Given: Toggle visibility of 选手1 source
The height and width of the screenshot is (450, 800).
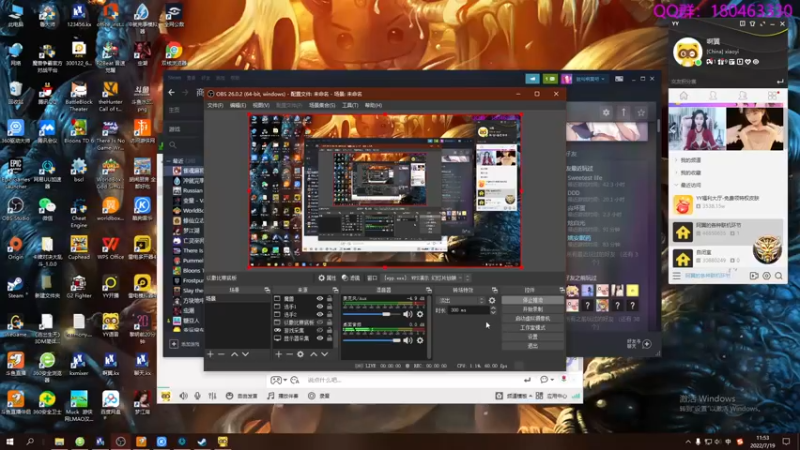Looking at the screenshot, I should point(319,307).
